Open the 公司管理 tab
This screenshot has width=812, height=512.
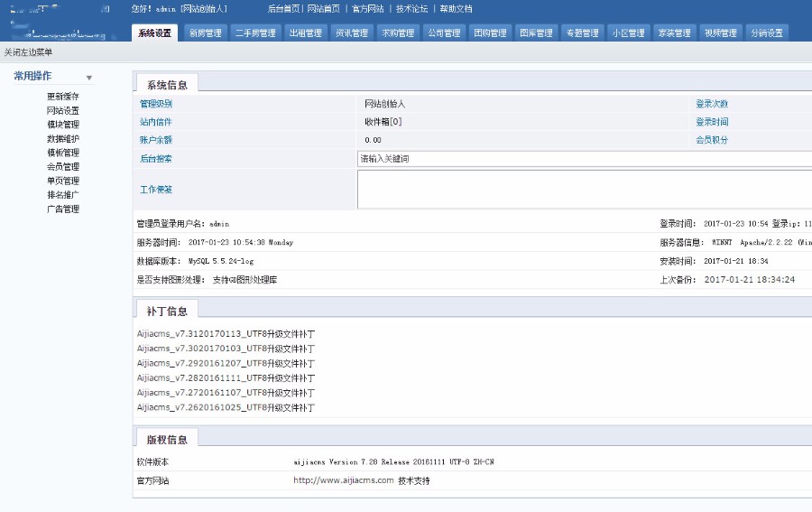click(x=444, y=33)
